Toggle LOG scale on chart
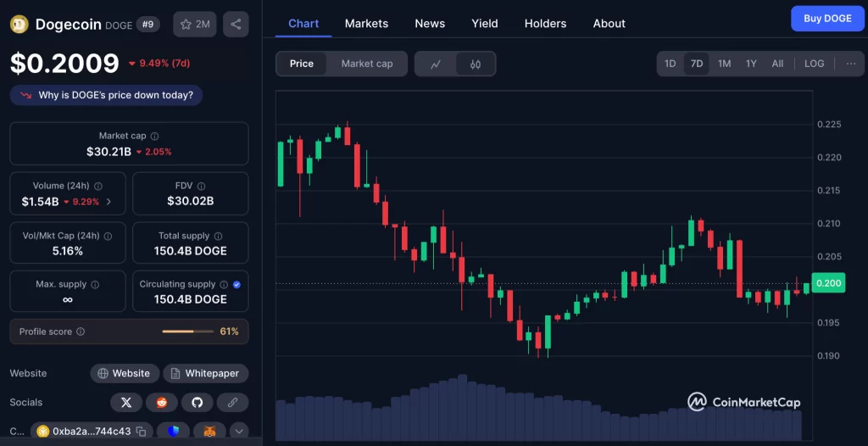868x446 pixels. pyautogui.click(x=815, y=64)
